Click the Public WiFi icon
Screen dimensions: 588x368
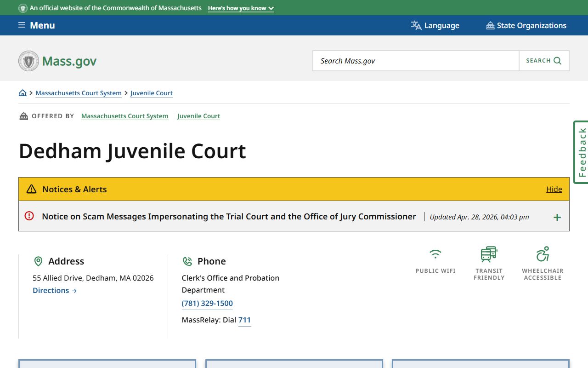[x=435, y=254]
